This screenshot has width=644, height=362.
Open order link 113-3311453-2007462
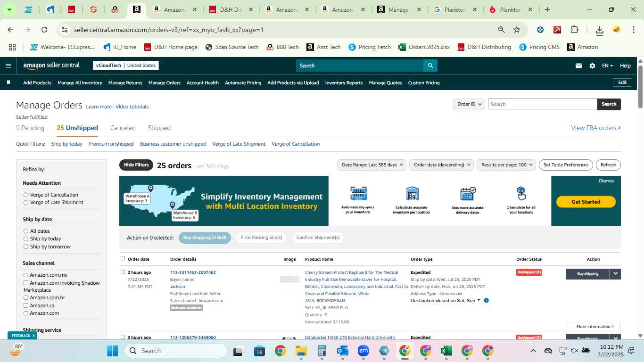click(x=193, y=272)
